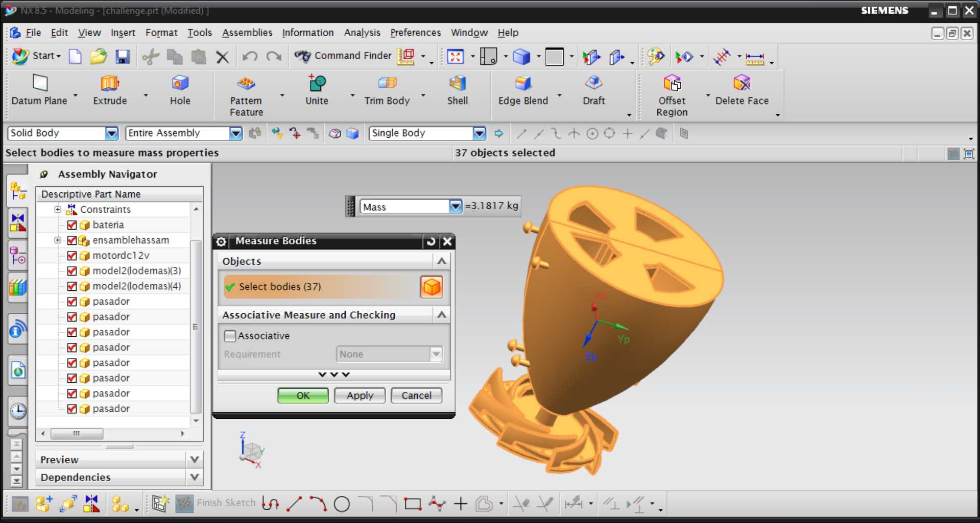Select the Edge Blend tool
This screenshot has width=980, height=523.
(x=523, y=90)
